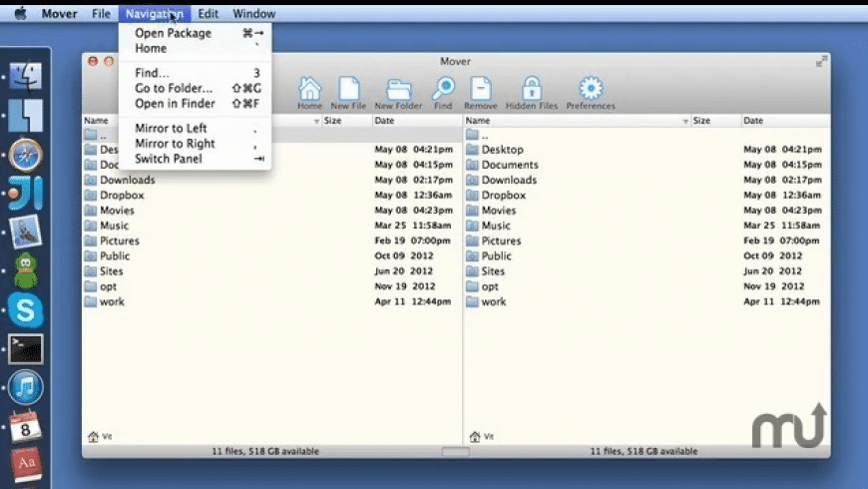The image size is (868, 489).
Task: Click right status '11 files, 518 GB available'
Action: click(x=644, y=451)
